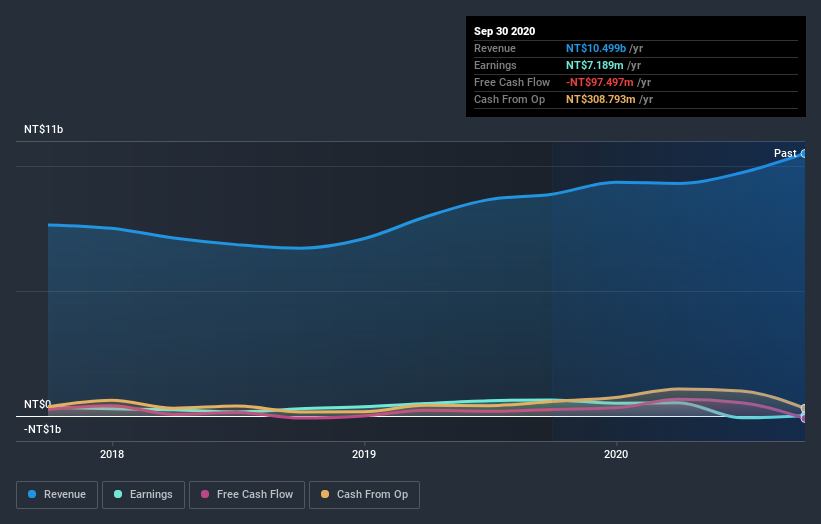This screenshot has height=524, width=821.
Task: Click the Revenue endpoint marker beside Past
Action: coord(804,154)
